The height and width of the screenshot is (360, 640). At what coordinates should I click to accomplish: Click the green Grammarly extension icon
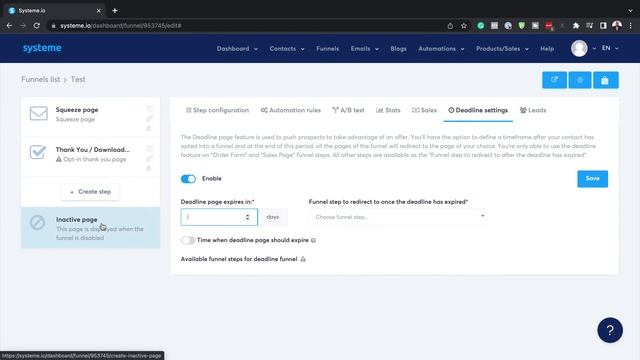tap(481, 26)
